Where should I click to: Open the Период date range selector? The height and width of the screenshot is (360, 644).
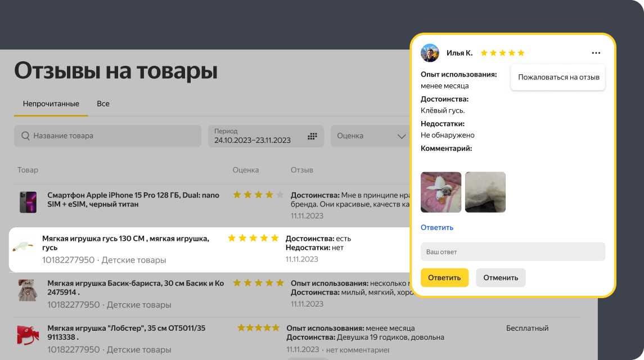coord(266,136)
